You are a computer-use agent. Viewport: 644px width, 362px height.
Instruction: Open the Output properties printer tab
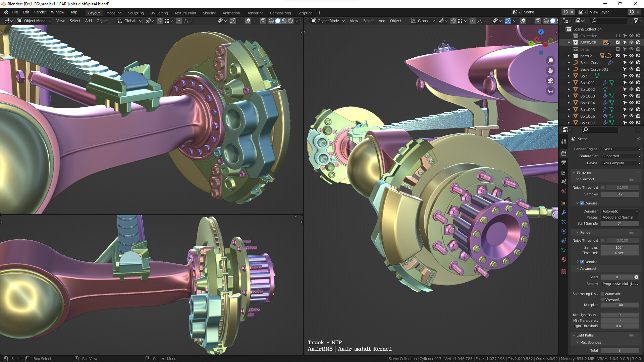pos(564,163)
